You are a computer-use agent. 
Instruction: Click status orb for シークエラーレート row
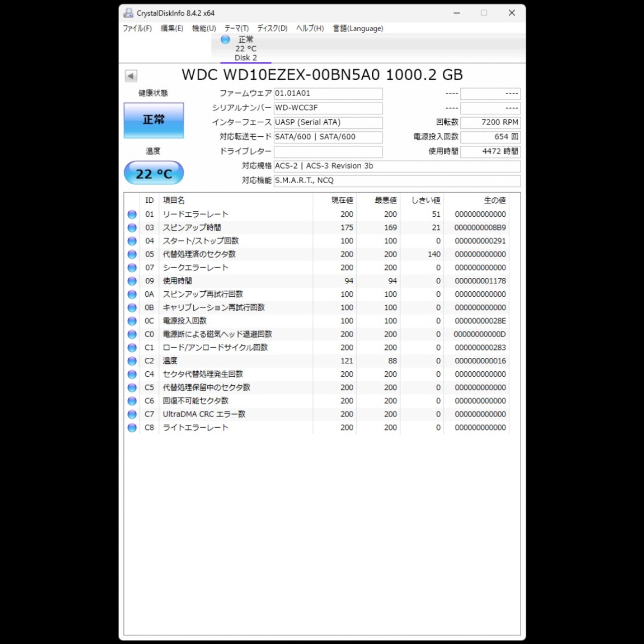click(x=132, y=268)
